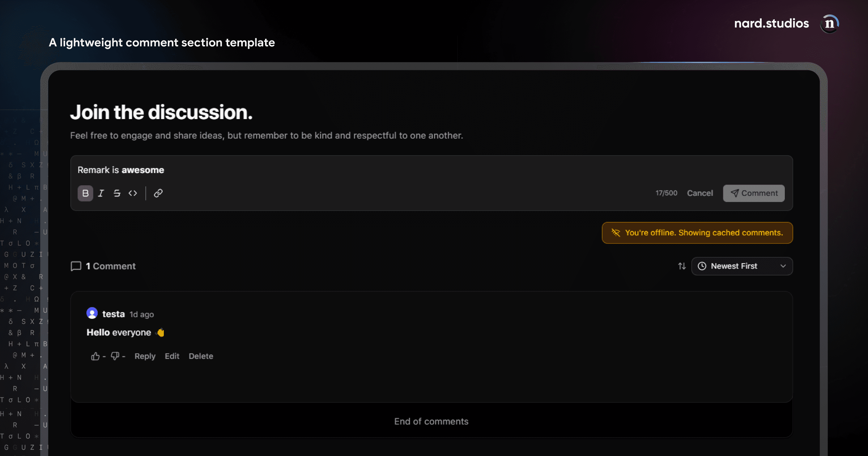868x456 pixels.
Task: Focus the comment text area
Action: click(431, 170)
